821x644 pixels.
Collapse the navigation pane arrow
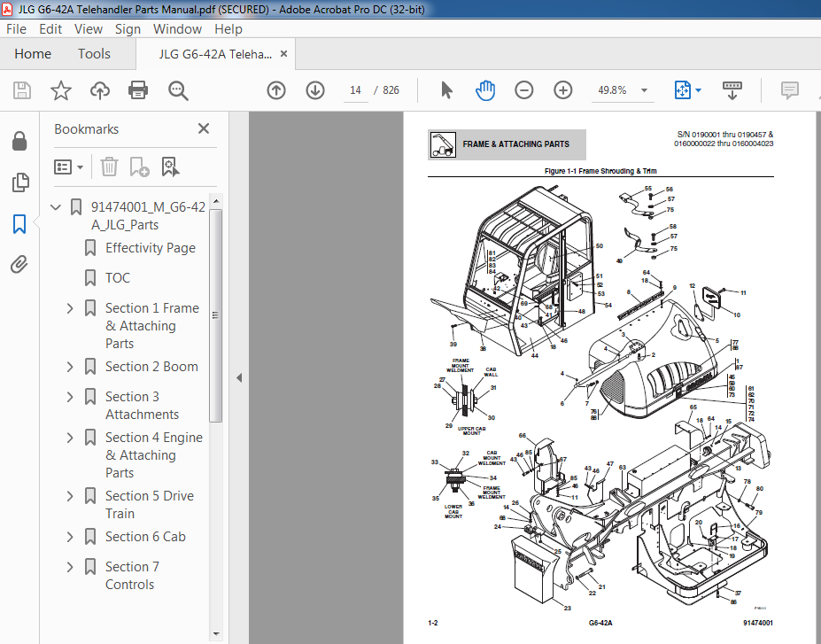[239, 377]
